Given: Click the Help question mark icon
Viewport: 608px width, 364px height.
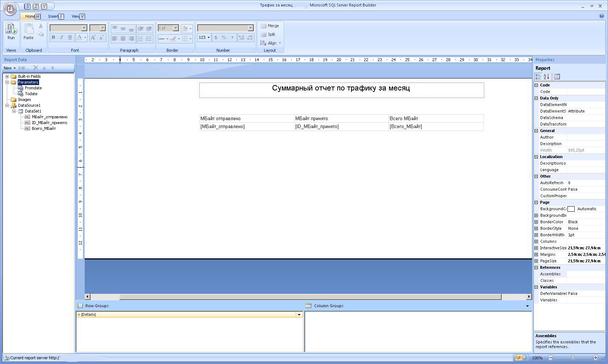Looking at the screenshot, I should click(602, 16).
